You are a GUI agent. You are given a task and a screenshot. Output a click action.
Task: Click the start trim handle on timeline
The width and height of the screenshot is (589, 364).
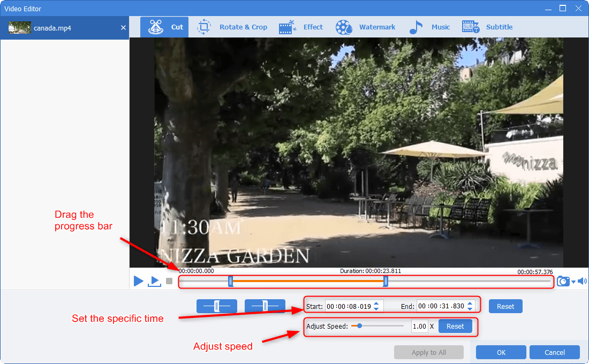click(231, 281)
